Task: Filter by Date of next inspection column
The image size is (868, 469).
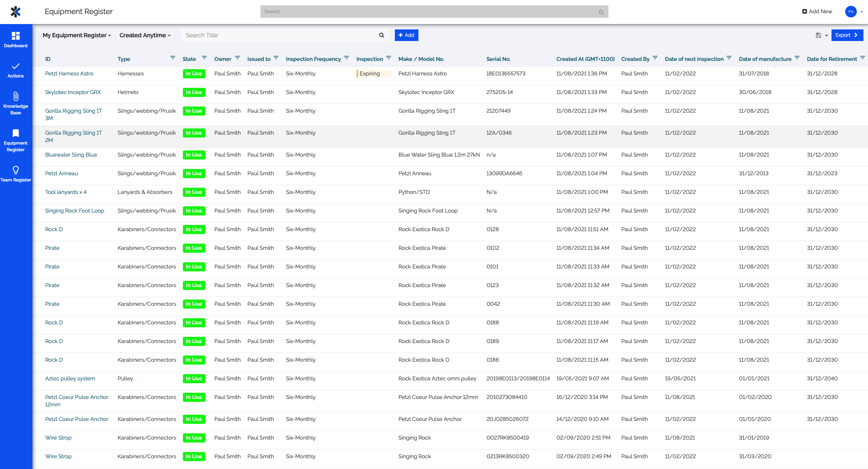Action: click(x=729, y=58)
